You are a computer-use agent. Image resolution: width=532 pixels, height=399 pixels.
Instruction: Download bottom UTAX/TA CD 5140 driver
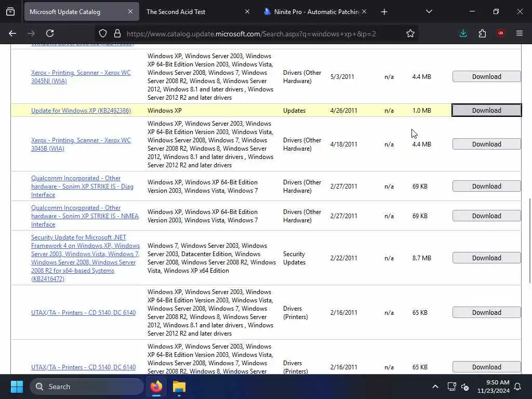(486, 367)
